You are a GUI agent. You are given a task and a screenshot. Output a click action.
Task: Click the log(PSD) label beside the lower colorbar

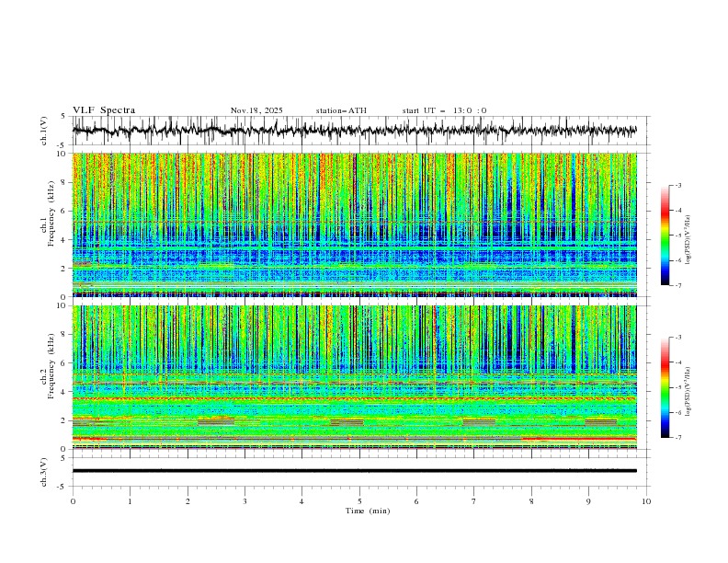[x=688, y=391]
